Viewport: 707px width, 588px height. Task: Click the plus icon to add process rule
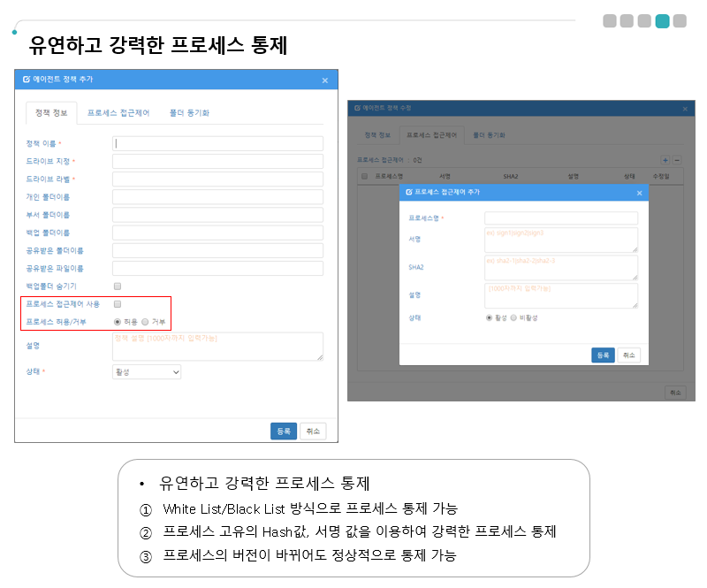click(665, 160)
